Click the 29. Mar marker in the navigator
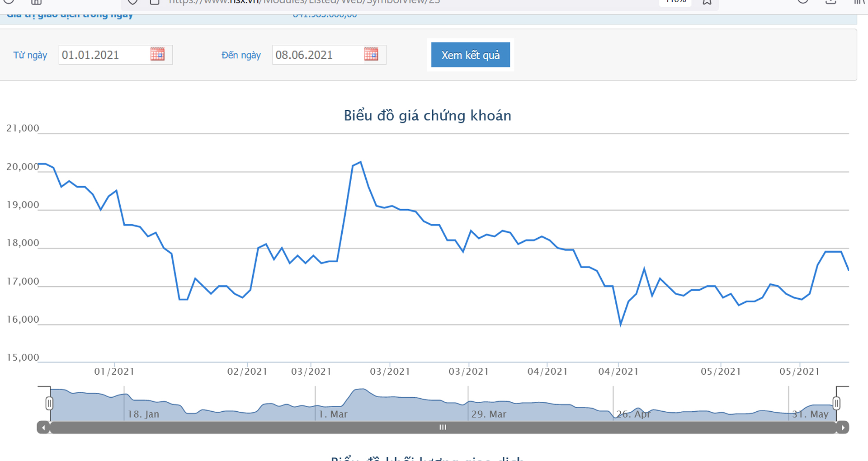The width and height of the screenshot is (868, 461). (489, 414)
